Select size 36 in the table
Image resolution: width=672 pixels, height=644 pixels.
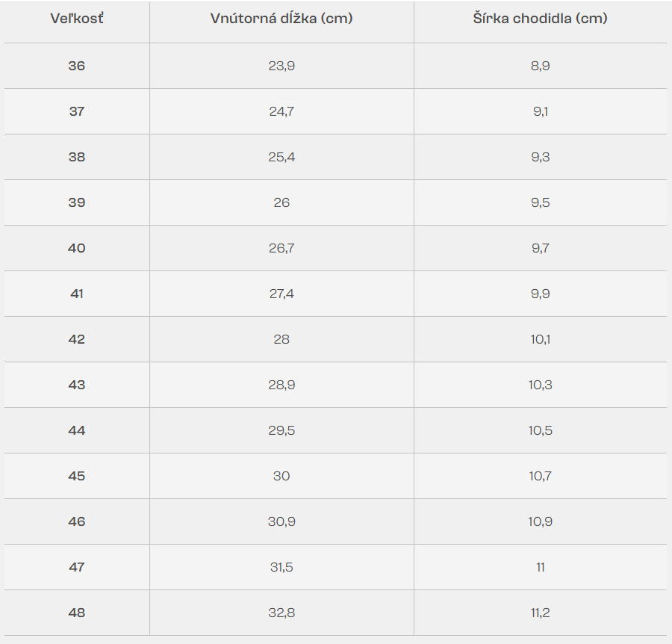(77, 66)
